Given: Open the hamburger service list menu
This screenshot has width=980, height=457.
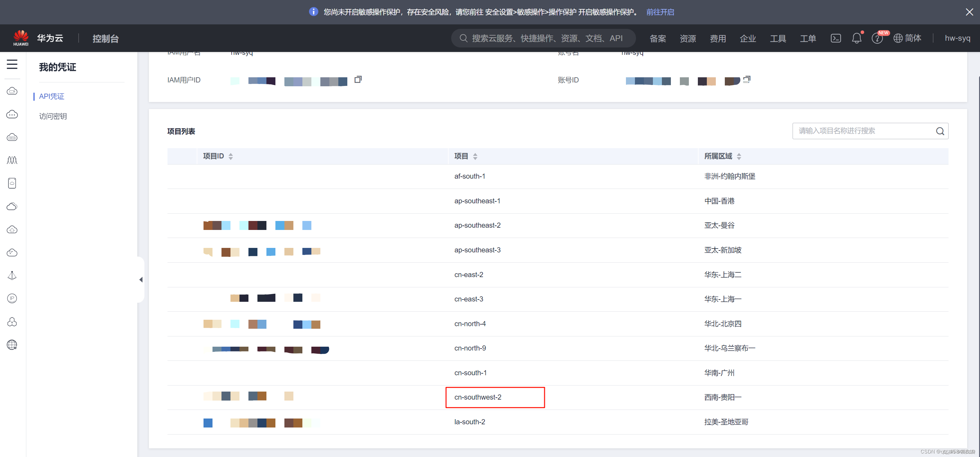Looking at the screenshot, I should coord(12,64).
